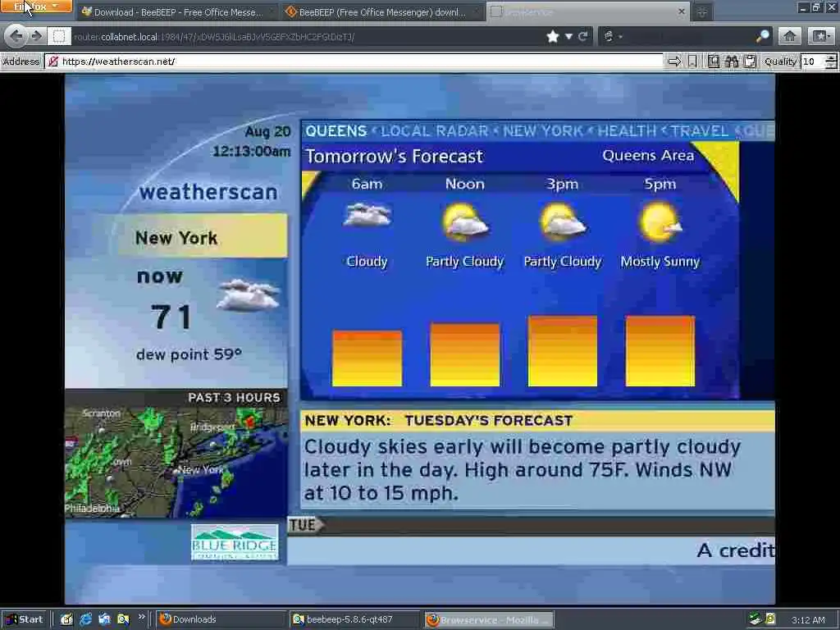Viewport: 840px width, 630px height.
Task: Open the bookmarks menu button
Action: click(820, 36)
